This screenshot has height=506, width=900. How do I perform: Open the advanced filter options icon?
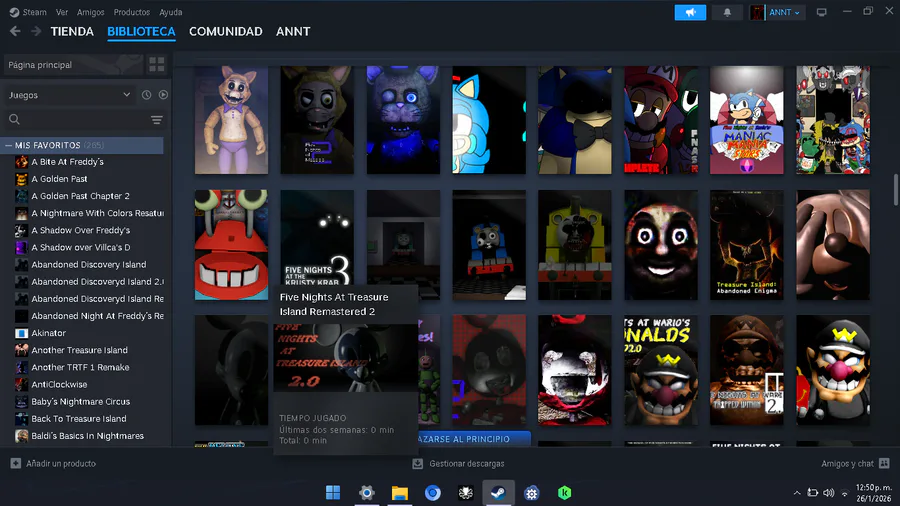[157, 119]
